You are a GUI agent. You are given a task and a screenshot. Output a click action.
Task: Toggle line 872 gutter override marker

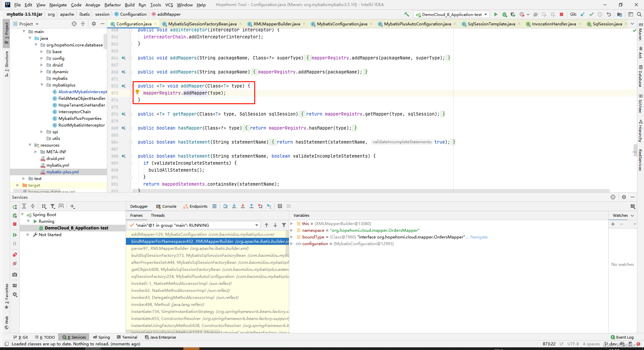click(x=123, y=86)
